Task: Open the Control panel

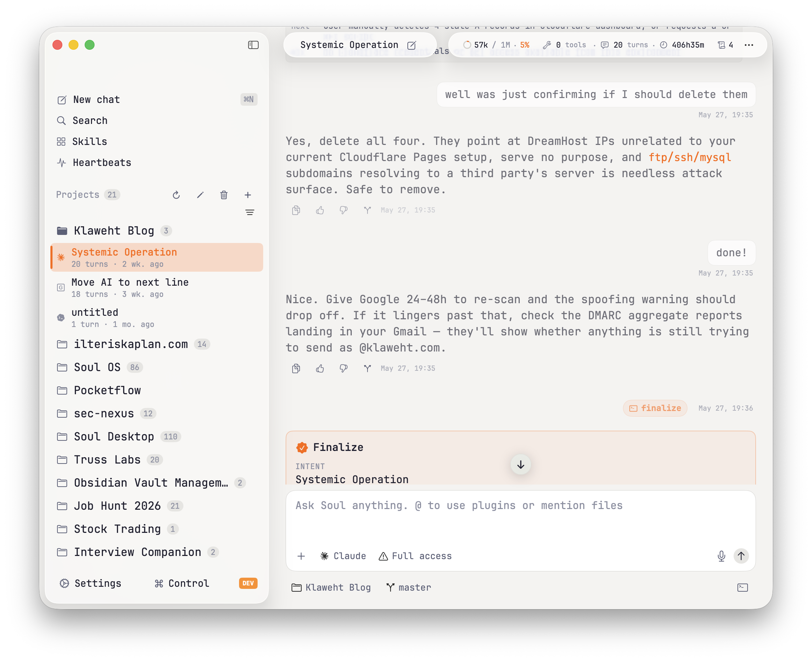Action: [182, 583]
